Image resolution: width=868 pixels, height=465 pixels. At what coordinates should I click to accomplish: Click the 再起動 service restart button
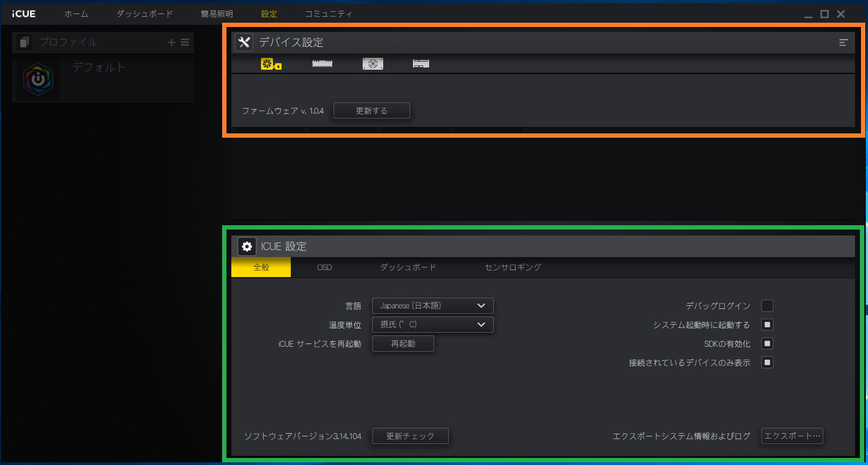tap(403, 343)
